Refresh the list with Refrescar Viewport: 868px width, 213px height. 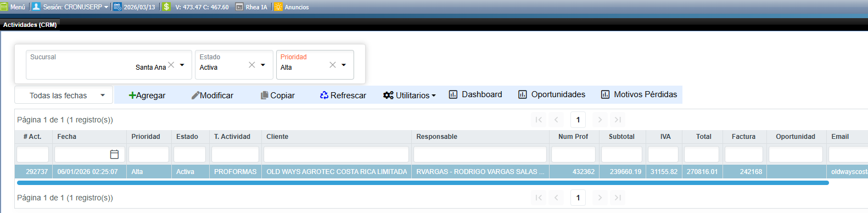tap(343, 95)
